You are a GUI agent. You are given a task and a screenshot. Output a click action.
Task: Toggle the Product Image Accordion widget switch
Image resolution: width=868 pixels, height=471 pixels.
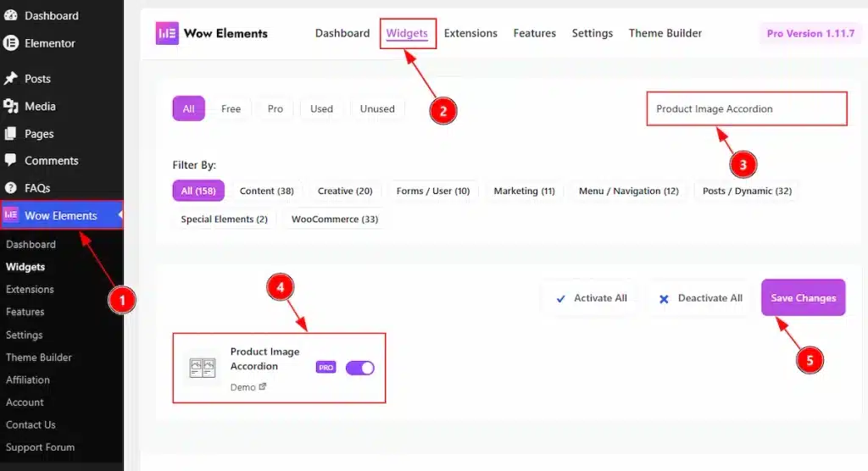(x=359, y=368)
